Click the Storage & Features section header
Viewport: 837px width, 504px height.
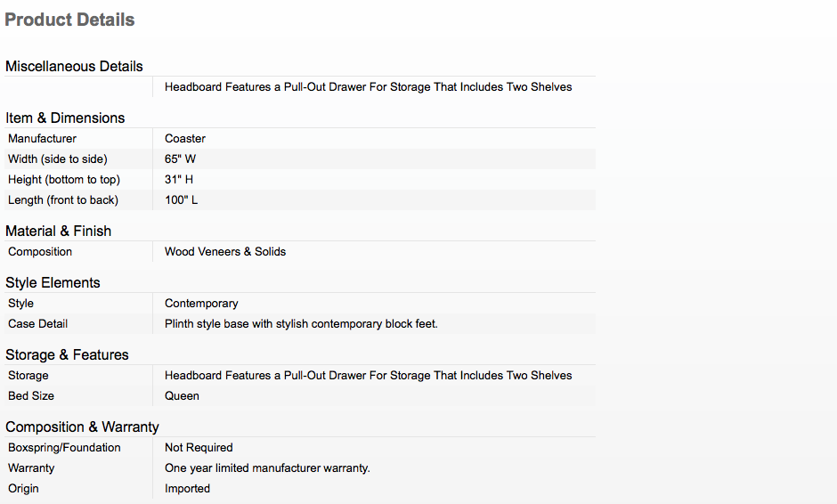click(x=68, y=355)
